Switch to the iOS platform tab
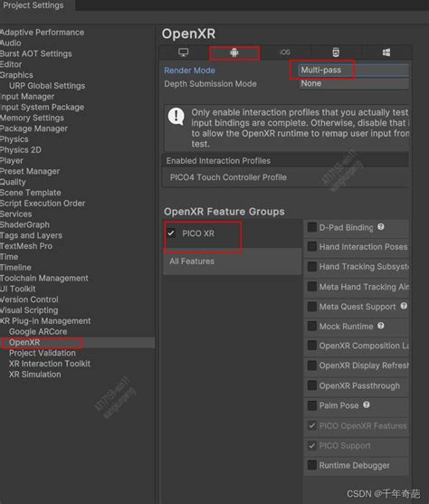429x504 pixels. point(285,52)
